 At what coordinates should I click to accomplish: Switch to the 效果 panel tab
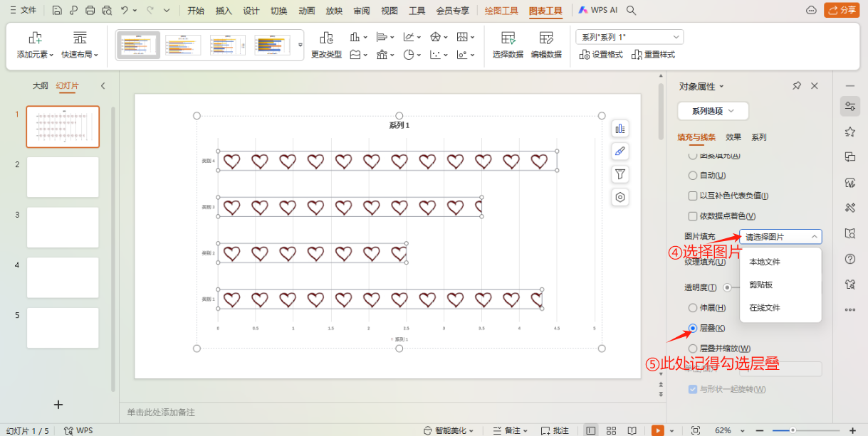733,137
